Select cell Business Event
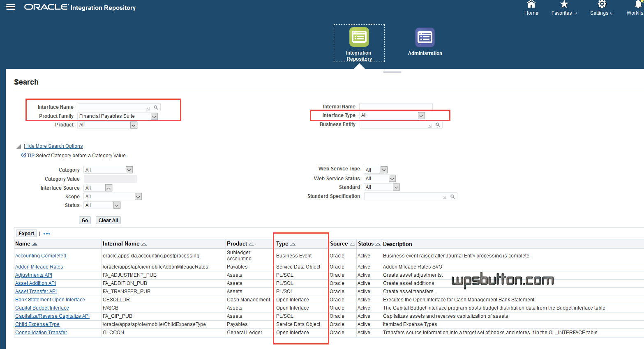The image size is (644, 349). coord(294,256)
